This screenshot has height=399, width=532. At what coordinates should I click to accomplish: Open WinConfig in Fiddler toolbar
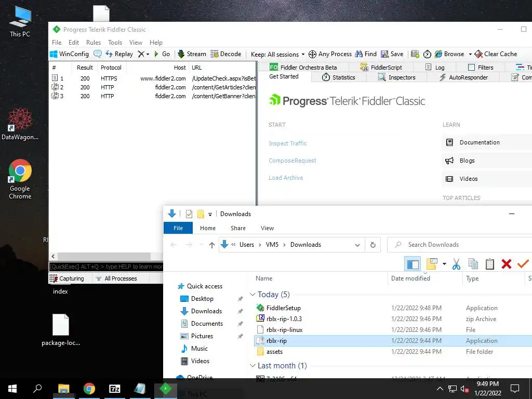click(x=69, y=54)
